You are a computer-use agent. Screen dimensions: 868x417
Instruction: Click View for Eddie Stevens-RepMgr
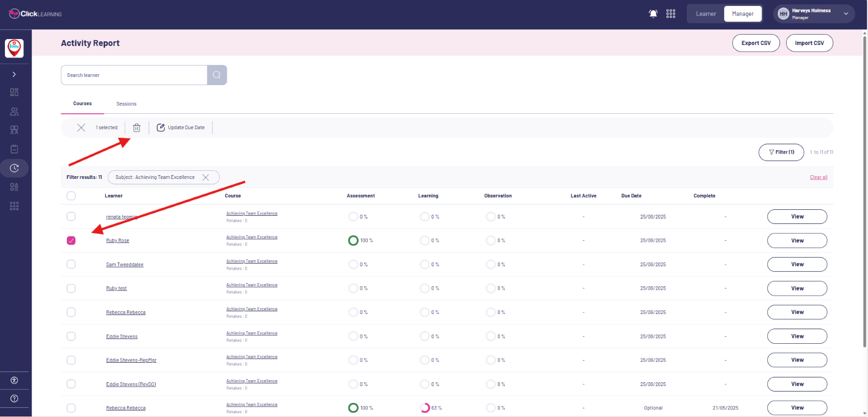(797, 360)
